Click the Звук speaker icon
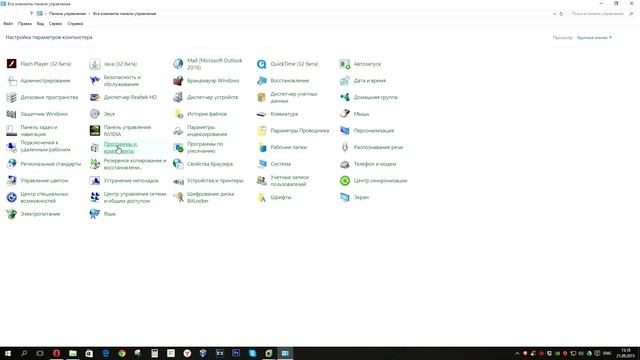The width and height of the screenshot is (640, 360). click(x=95, y=114)
